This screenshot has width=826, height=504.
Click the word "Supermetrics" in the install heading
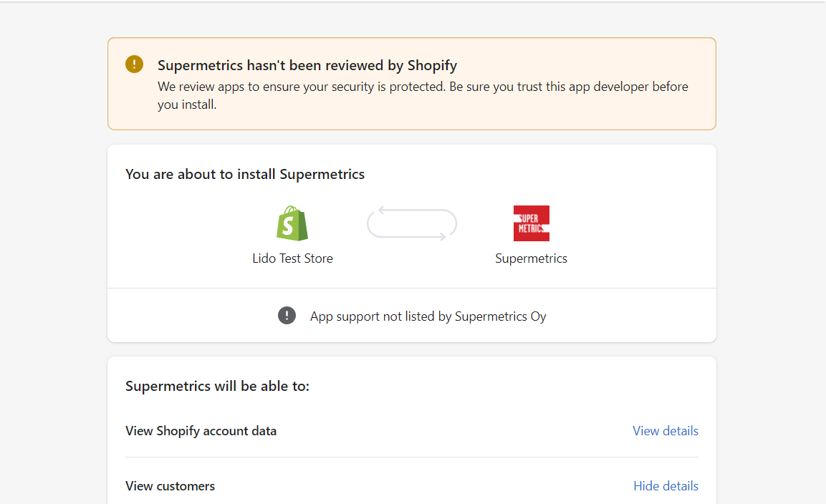tap(322, 174)
